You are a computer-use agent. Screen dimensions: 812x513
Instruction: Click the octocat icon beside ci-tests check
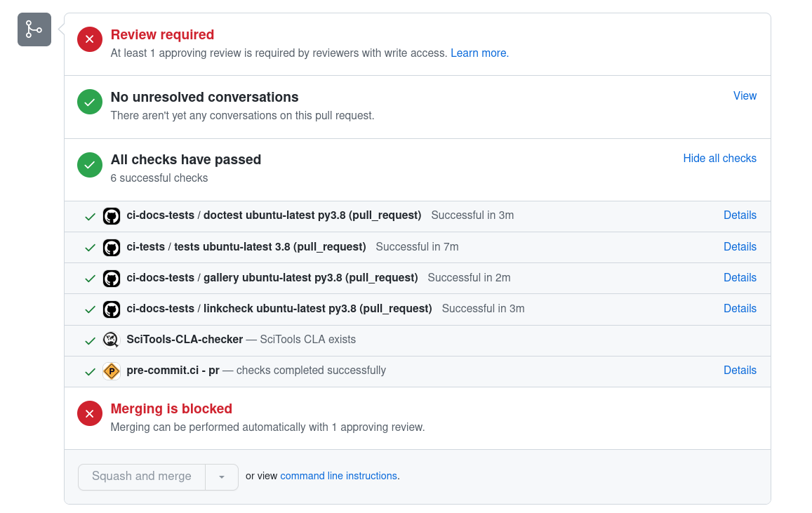(112, 247)
